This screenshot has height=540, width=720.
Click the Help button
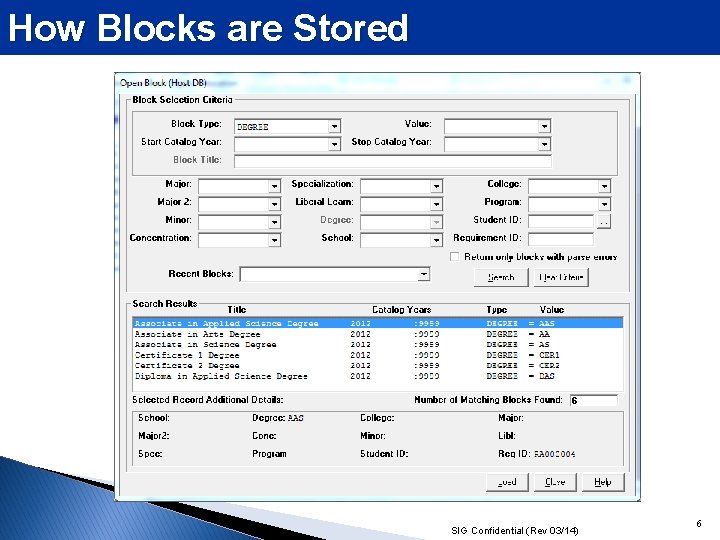tap(603, 482)
